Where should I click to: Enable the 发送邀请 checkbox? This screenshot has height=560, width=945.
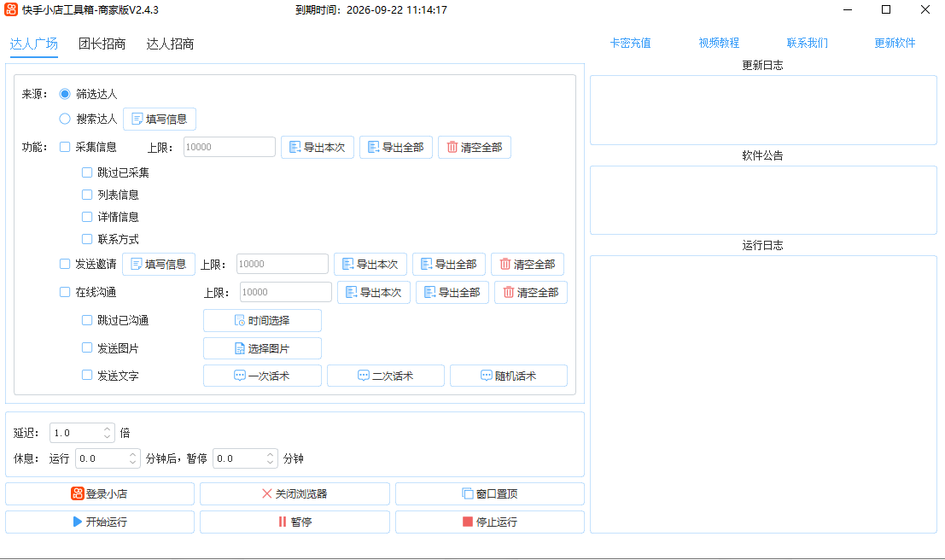(x=65, y=264)
